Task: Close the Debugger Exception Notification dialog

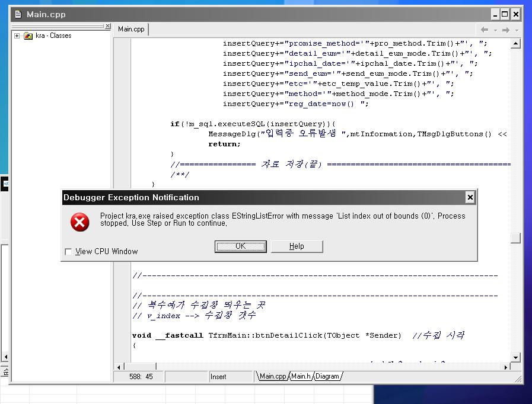Action: [x=470, y=197]
